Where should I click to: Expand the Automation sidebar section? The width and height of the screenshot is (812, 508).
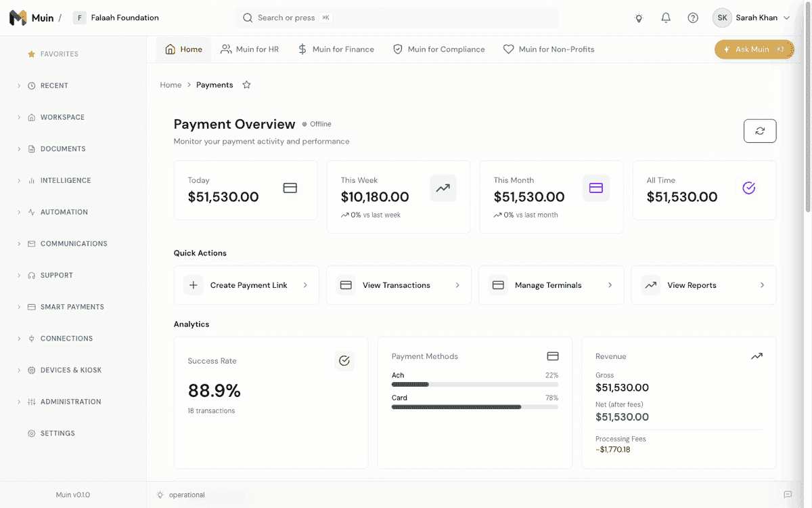pyautogui.click(x=19, y=212)
